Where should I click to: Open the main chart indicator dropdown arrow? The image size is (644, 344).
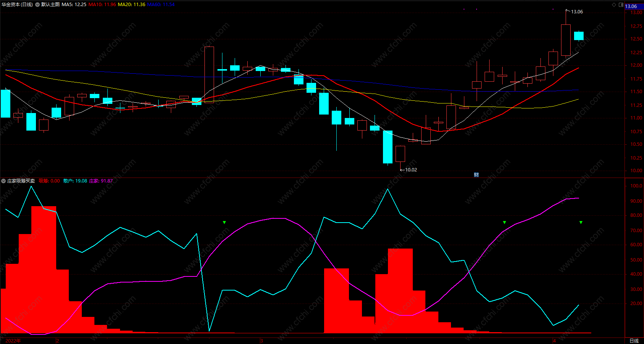(37, 5)
